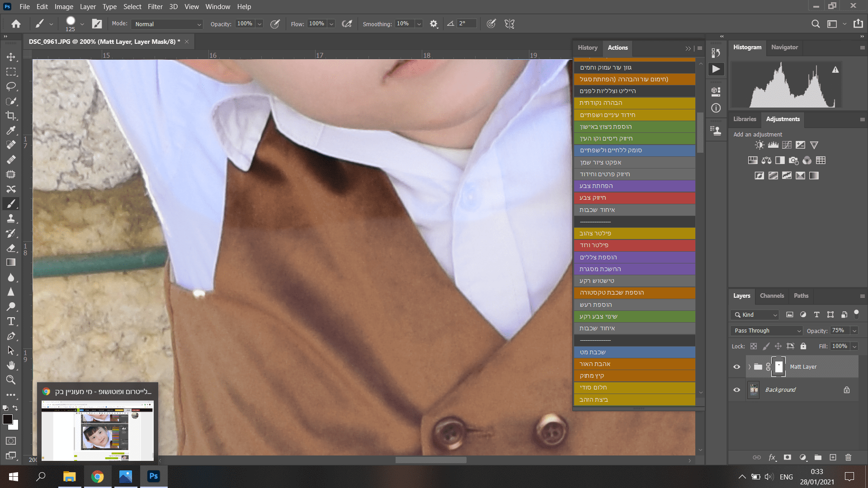Viewport: 868px width, 488px height.
Task: Select the Horizontal Type tool
Action: (x=11, y=321)
